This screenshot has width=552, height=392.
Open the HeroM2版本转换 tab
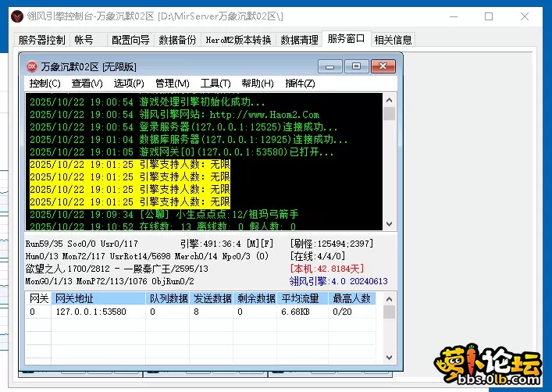point(238,40)
